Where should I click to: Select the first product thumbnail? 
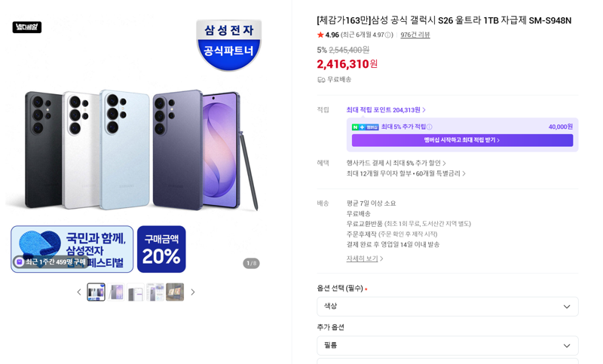96,292
